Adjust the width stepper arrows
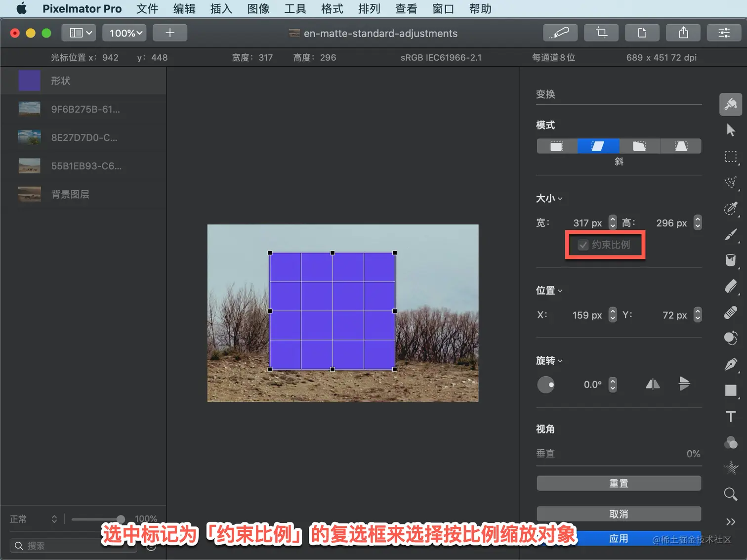The image size is (747, 560). click(613, 222)
